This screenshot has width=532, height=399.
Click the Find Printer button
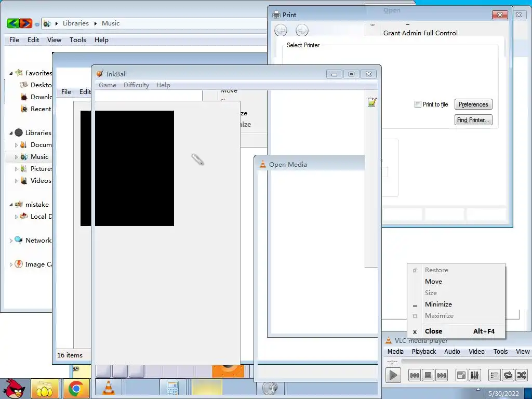tap(473, 120)
